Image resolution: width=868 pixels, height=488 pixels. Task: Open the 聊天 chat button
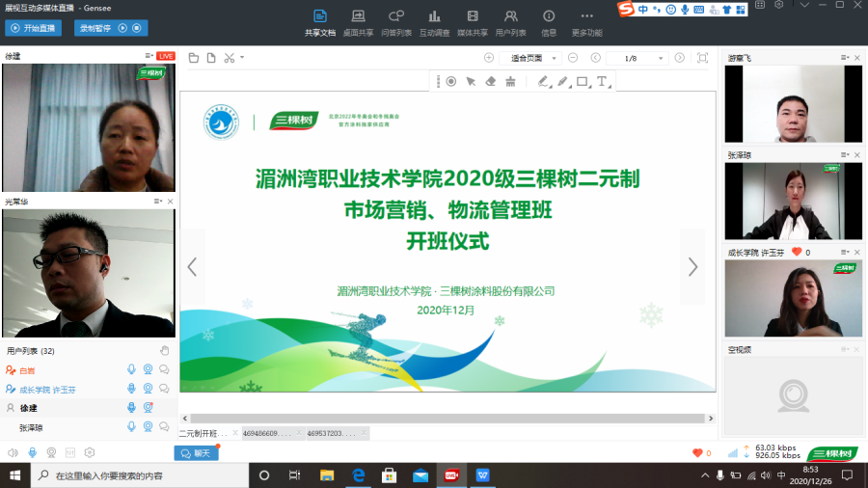[x=196, y=453]
